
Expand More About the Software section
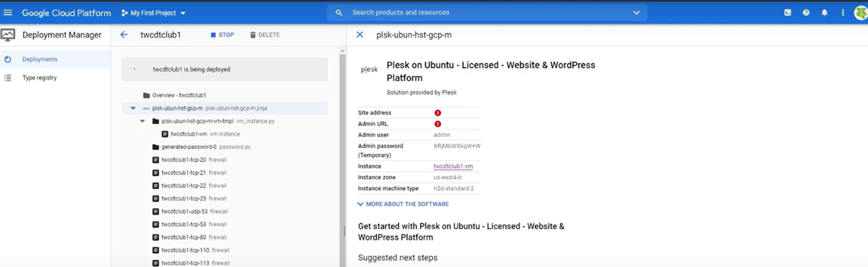(403, 204)
